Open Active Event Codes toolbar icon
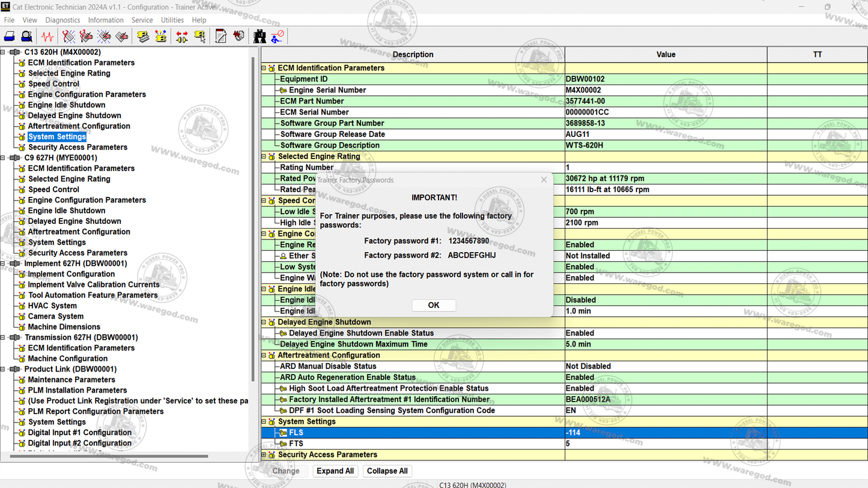 105,37
